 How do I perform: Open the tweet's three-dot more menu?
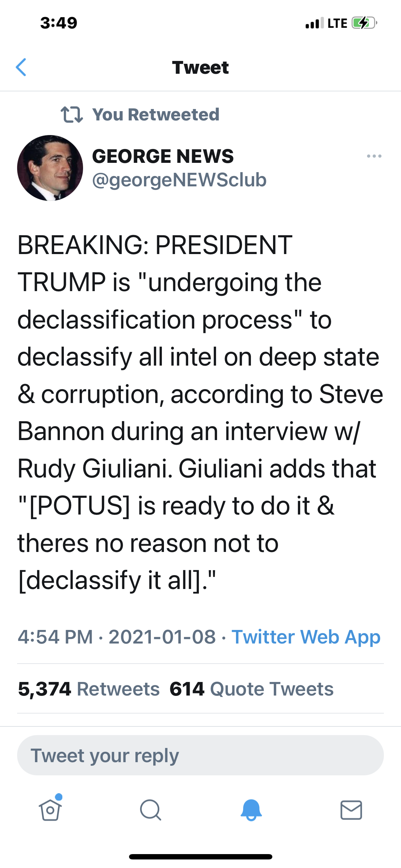tap(374, 156)
